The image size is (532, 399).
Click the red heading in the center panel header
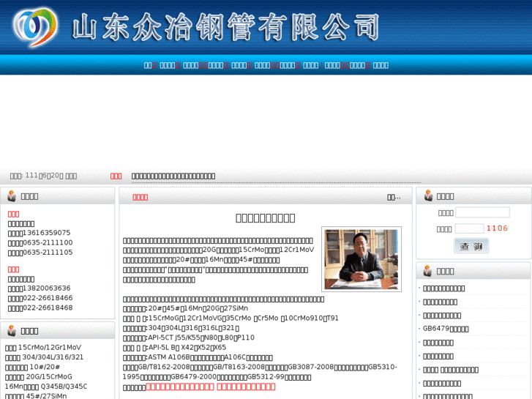click(x=140, y=197)
